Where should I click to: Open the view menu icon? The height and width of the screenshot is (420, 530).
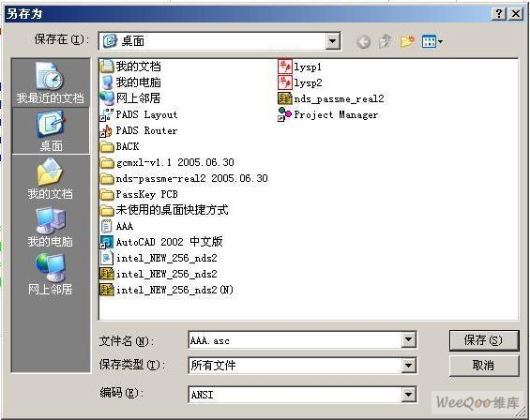(x=432, y=41)
